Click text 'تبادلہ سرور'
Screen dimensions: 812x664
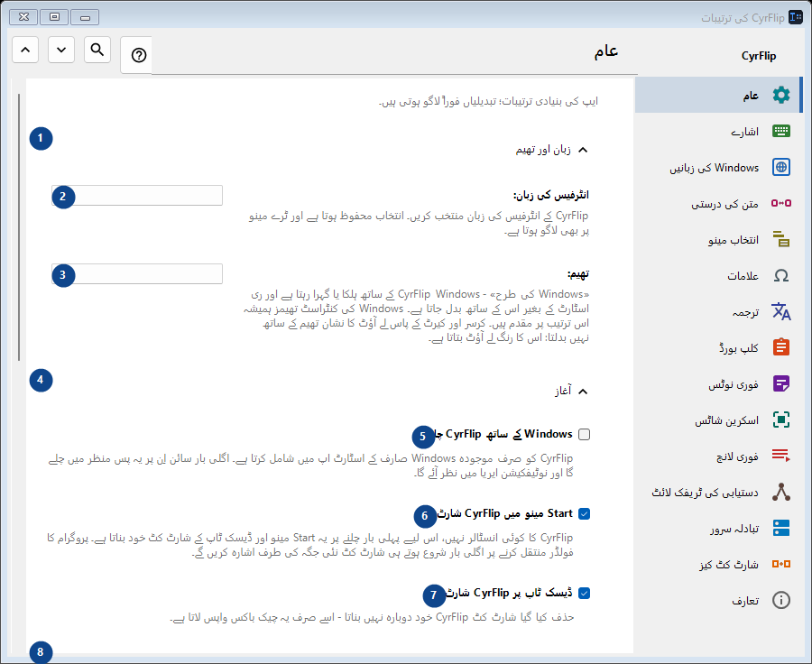click(x=734, y=529)
